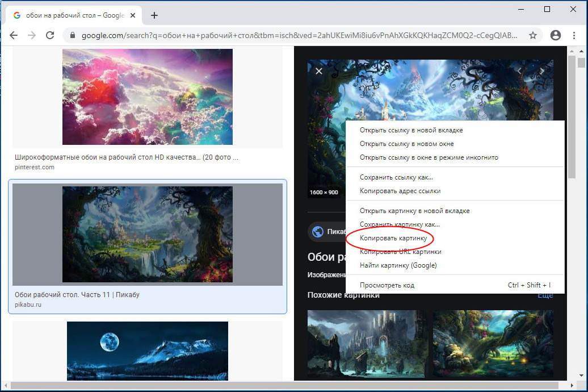588x392 pixels.
Task: Reload the page with the refresh icon
Action: (x=50, y=35)
